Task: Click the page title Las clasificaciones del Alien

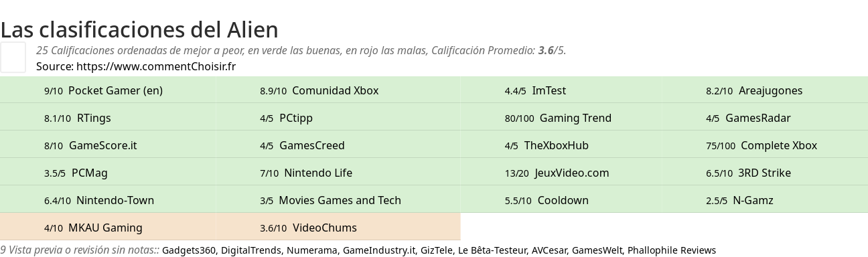Action: (x=139, y=29)
